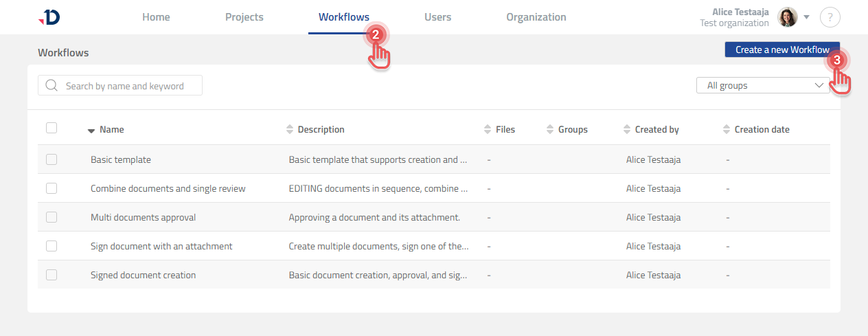This screenshot has width=868, height=336.
Task: Sort by Files column arrows
Action: pyautogui.click(x=488, y=129)
